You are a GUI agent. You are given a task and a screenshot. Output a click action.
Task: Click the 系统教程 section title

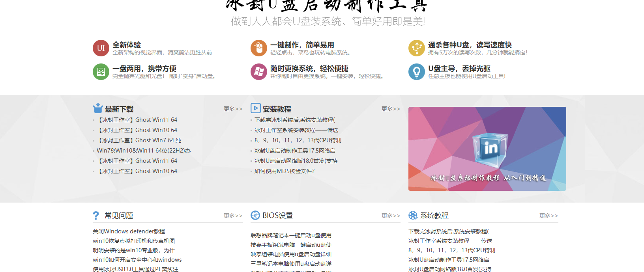(434, 216)
